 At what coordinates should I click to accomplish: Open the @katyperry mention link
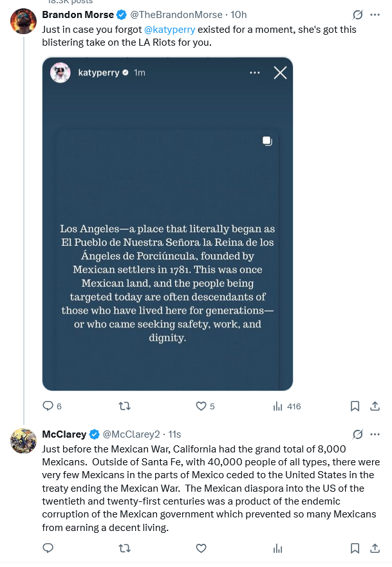(x=171, y=30)
